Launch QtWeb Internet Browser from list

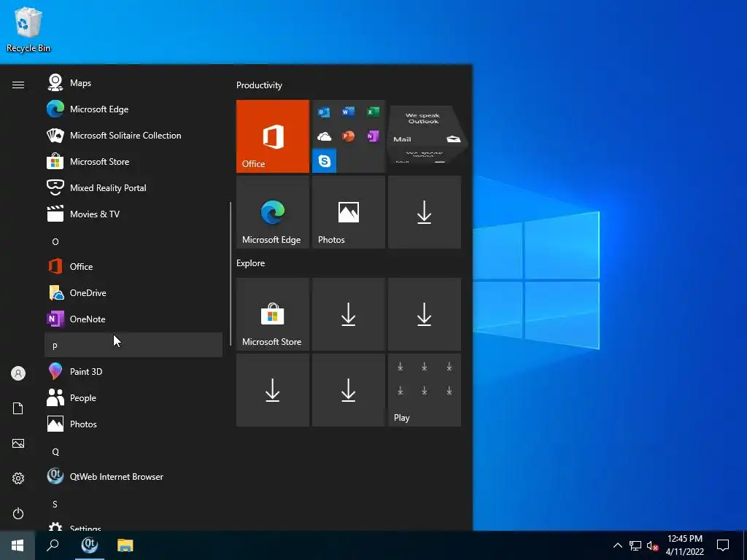(x=133, y=475)
